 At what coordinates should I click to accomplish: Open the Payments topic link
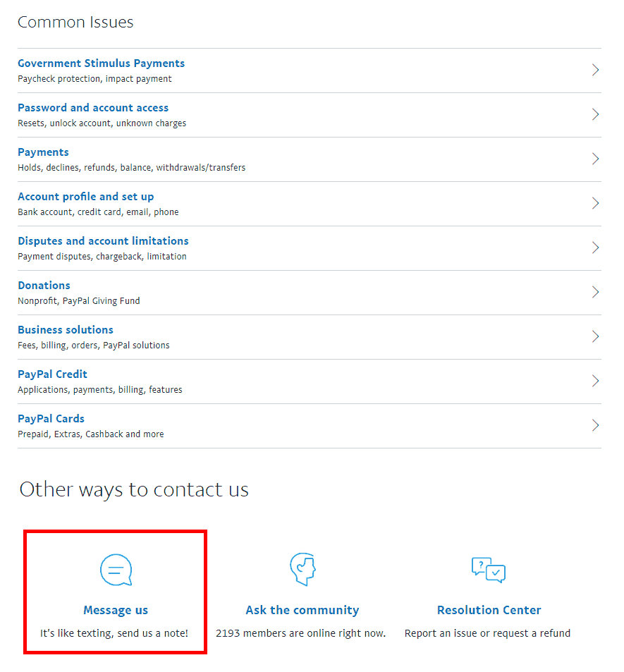43,152
